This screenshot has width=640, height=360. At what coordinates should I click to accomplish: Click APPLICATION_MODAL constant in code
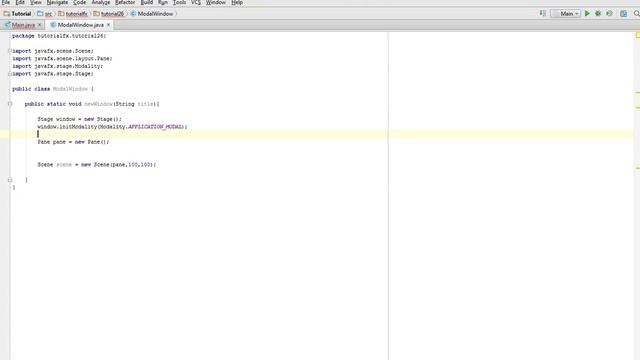coord(155,127)
